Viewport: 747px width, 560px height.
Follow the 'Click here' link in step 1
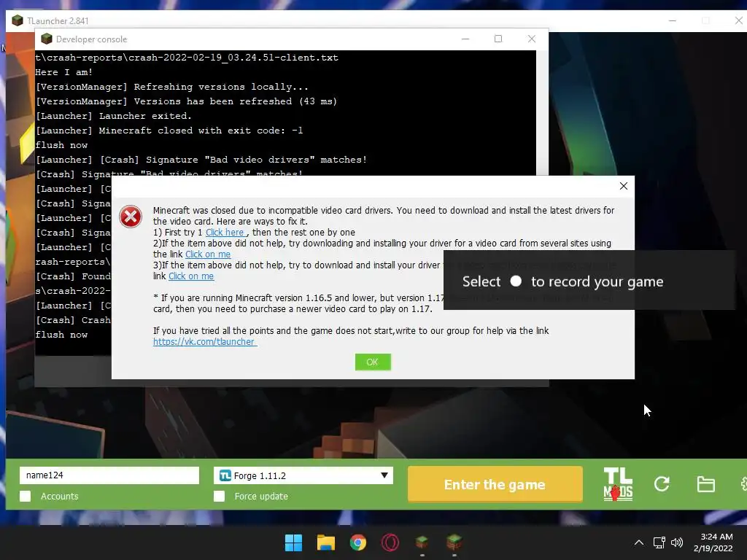[225, 233]
